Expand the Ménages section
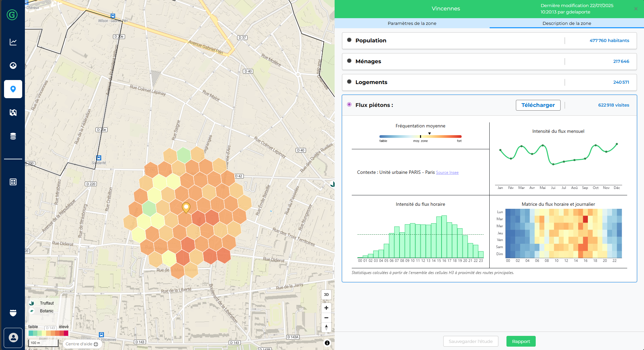Image resolution: width=644 pixels, height=350 pixels. (x=368, y=62)
